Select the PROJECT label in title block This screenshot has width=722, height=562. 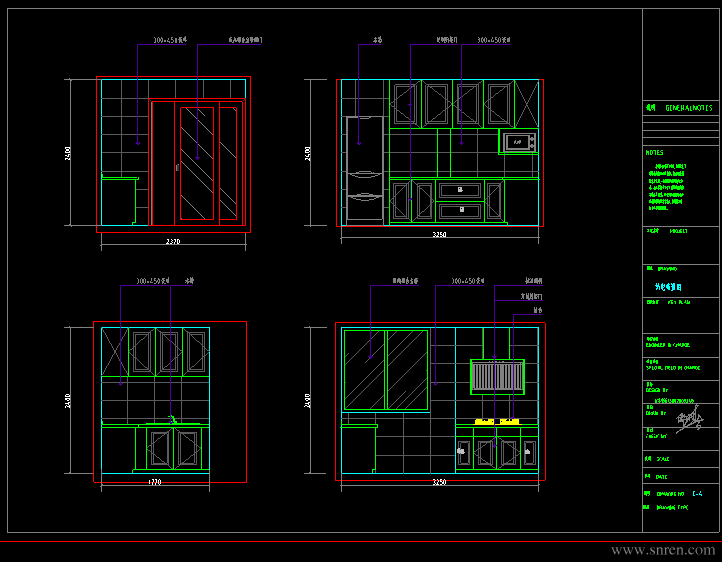pyautogui.click(x=678, y=231)
